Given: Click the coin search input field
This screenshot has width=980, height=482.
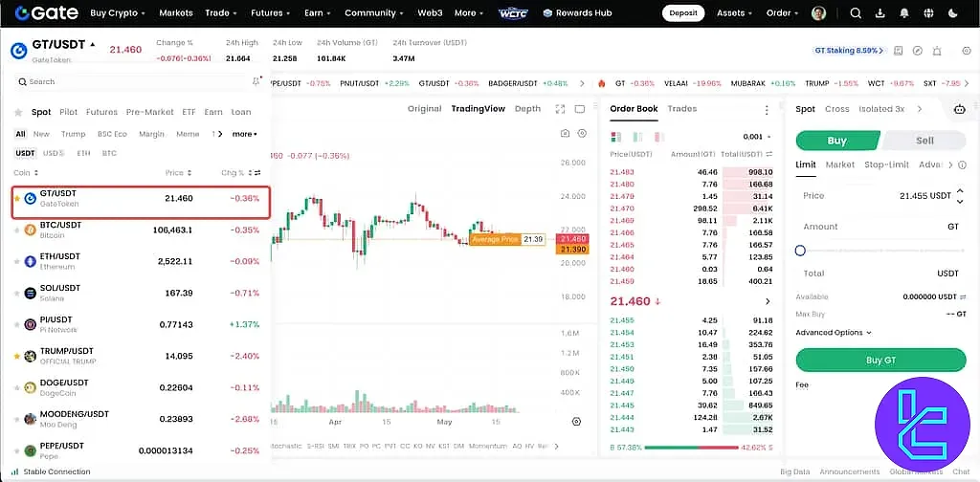Looking at the screenshot, I should pos(134,82).
